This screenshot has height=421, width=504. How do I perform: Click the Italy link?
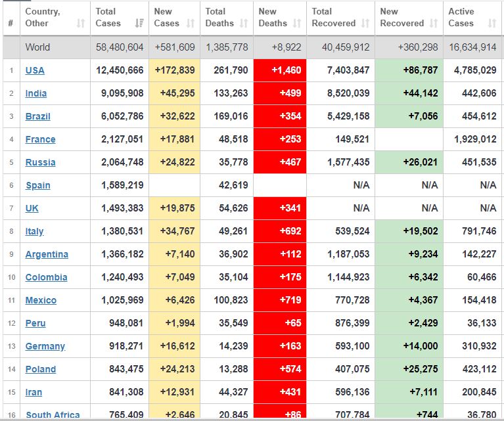coord(34,231)
